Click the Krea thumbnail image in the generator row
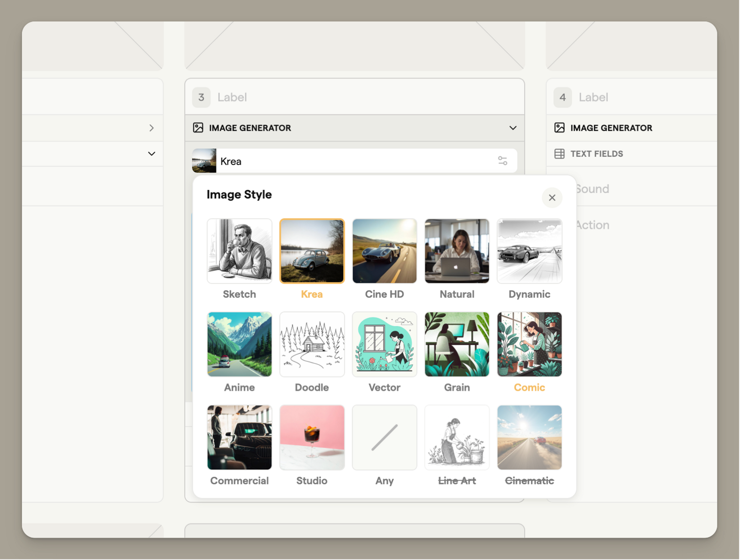740x560 pixels. 204,160
